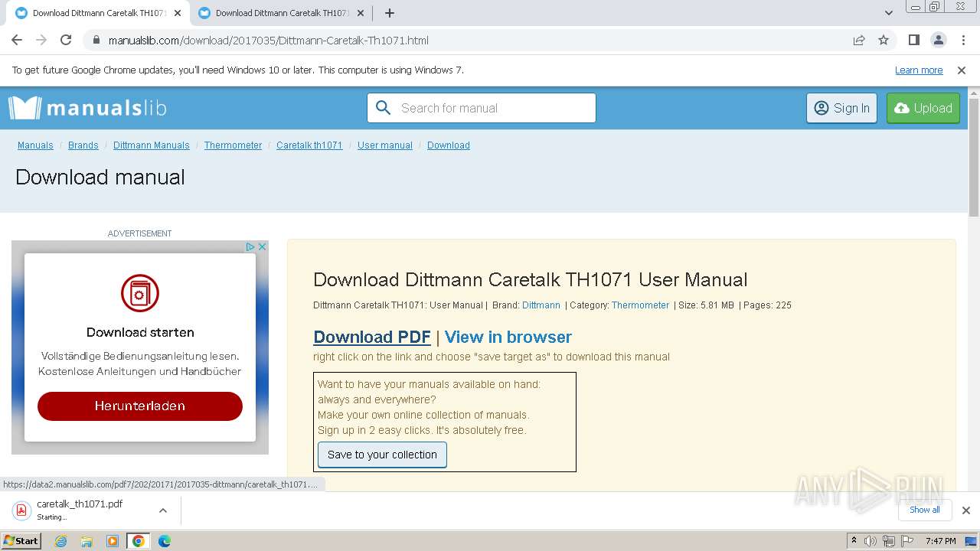This screenshot has height=551, width=980.
Task: Launch Internet Explorer from taskbar
Action: tap(61, 541)
